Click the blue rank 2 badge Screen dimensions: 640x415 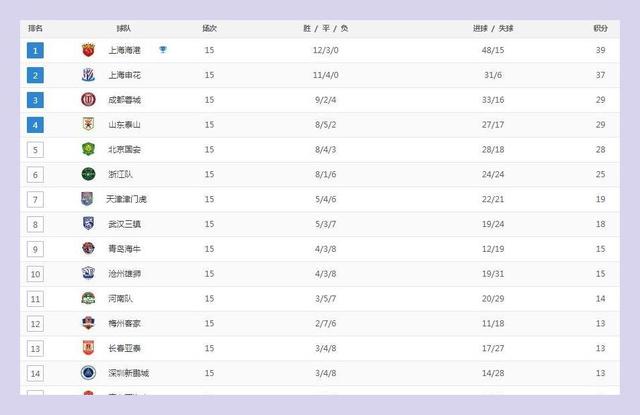click(x=35, y=75)
